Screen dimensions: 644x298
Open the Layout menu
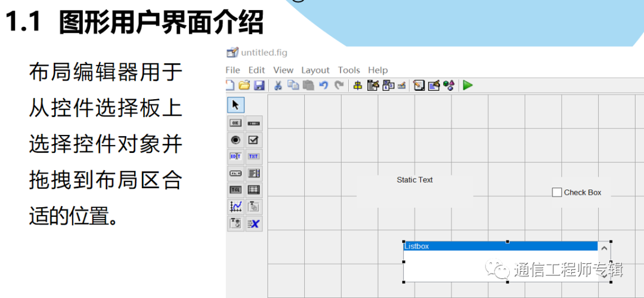coord(315,70)
